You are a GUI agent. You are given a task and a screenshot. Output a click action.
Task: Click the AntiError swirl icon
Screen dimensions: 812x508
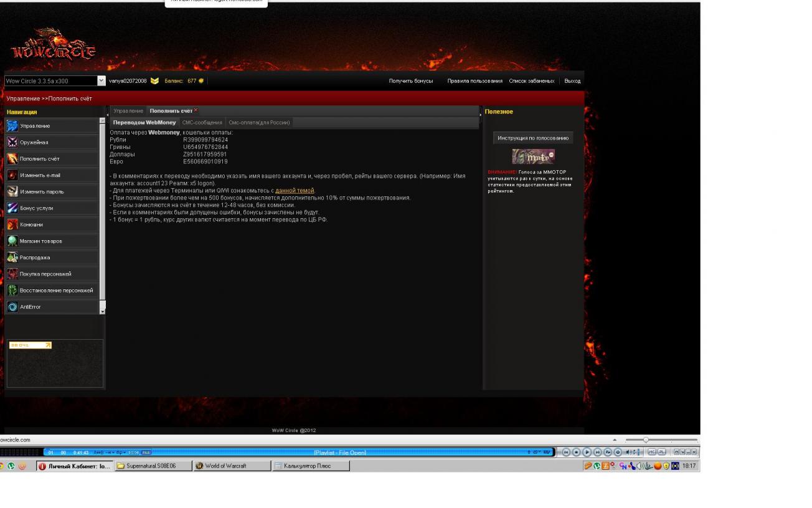[12, 307]
